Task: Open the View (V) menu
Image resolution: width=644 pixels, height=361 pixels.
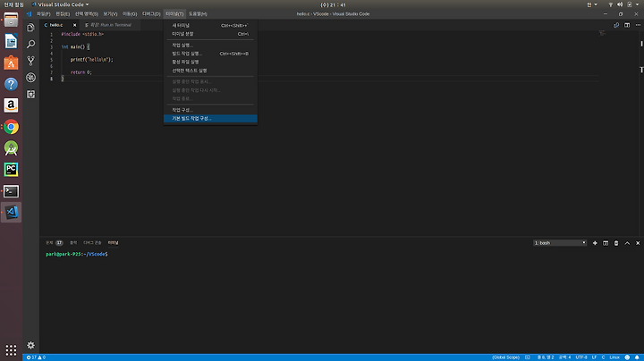Action: (x=110, y=14)
